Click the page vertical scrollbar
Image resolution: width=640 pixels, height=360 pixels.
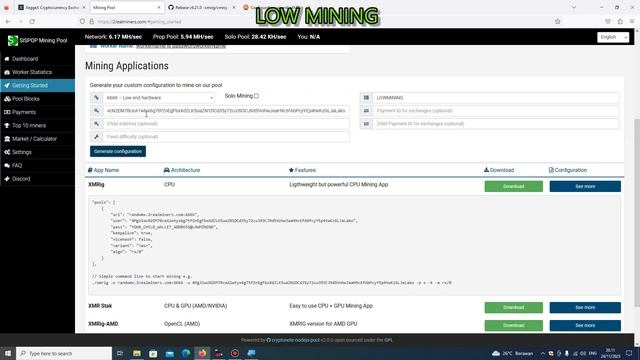637,212
